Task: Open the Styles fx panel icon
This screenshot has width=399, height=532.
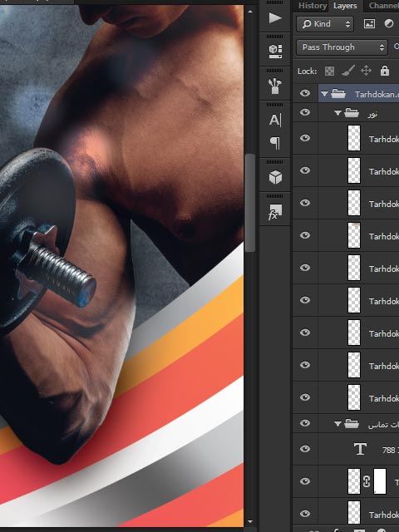Action: coord(275,212)
